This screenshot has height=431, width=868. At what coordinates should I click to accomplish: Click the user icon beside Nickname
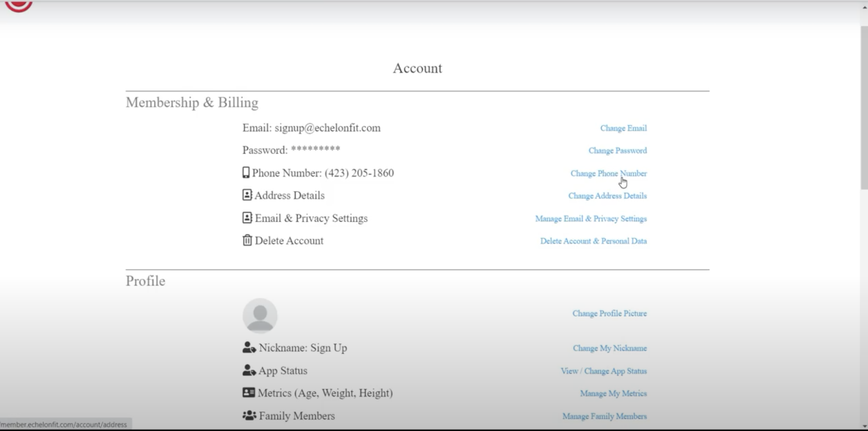click(x=249, y=347)
